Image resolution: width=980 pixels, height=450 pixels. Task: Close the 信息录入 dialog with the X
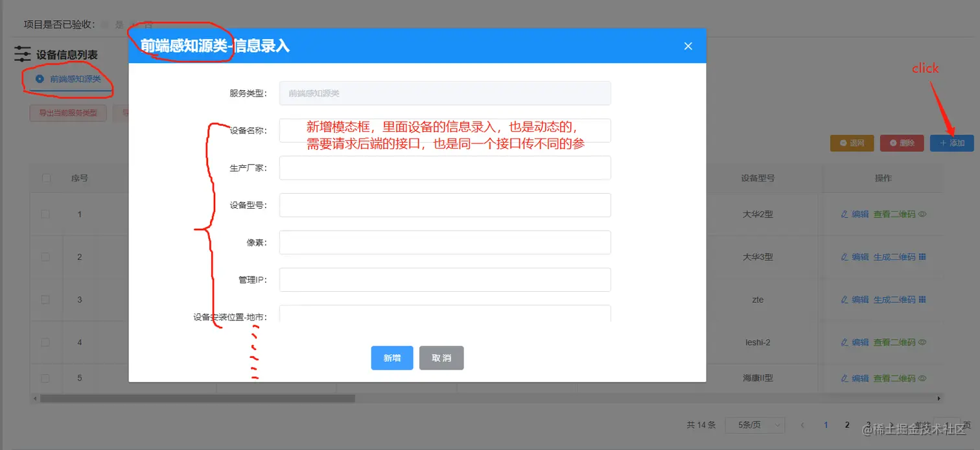click(688, 46)
